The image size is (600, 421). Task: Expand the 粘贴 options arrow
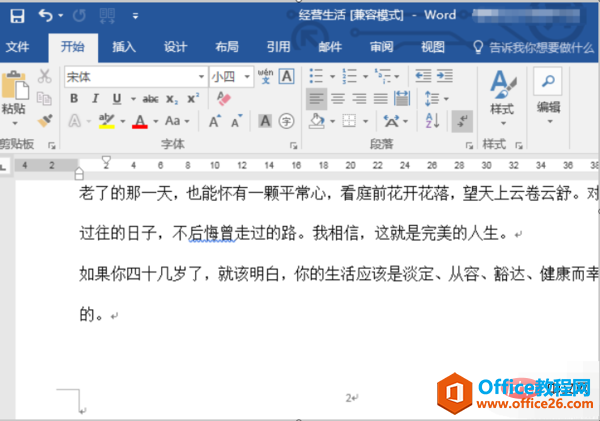pos(15,123)
